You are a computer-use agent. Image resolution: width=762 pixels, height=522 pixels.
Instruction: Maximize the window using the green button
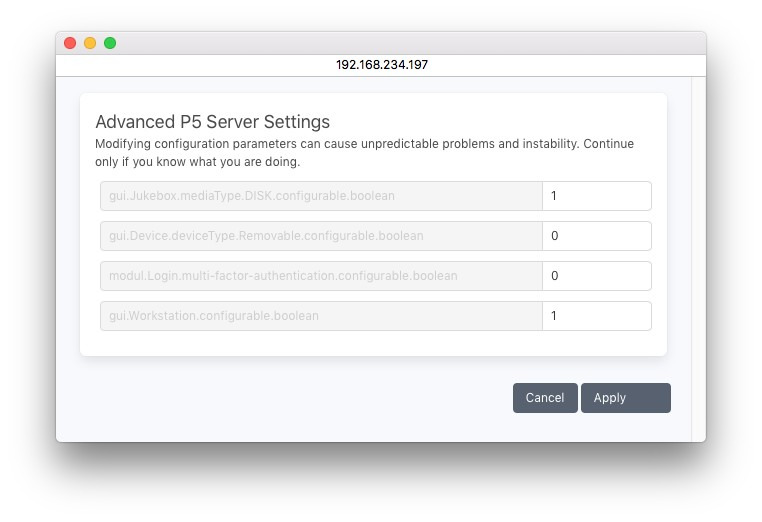click(110, 43)
